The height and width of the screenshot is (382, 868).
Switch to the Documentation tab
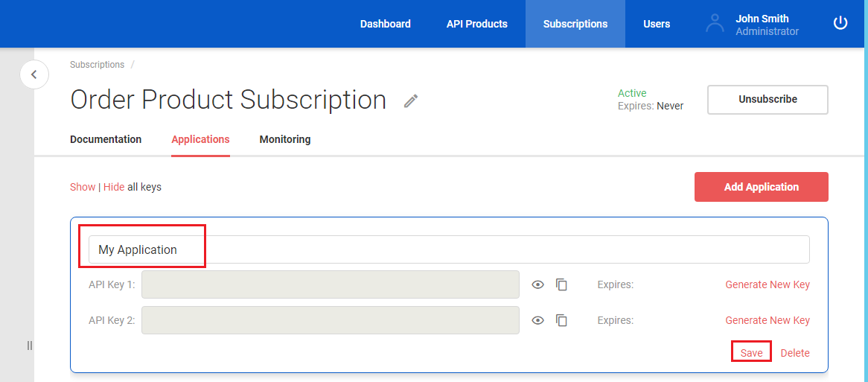click(106, 139)
